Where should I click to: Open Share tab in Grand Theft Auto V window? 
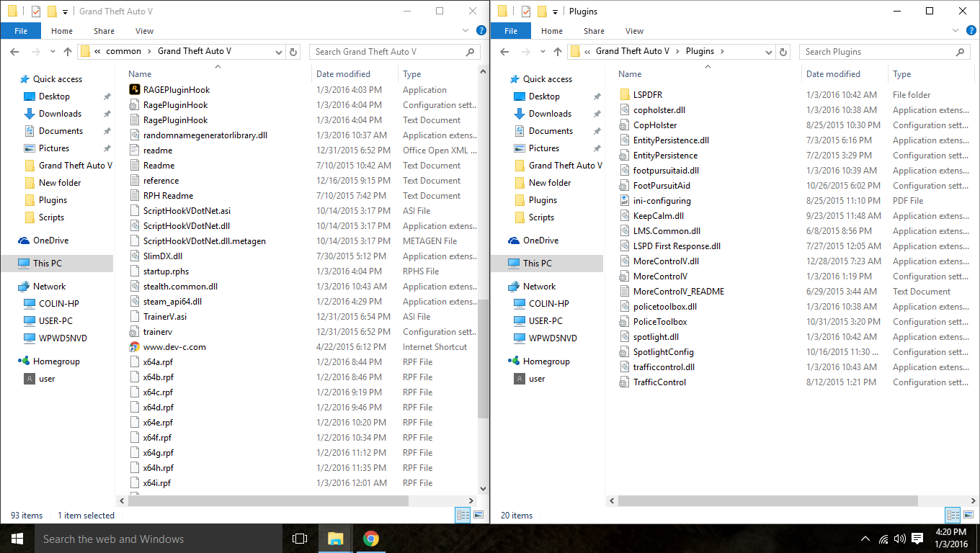104,31
